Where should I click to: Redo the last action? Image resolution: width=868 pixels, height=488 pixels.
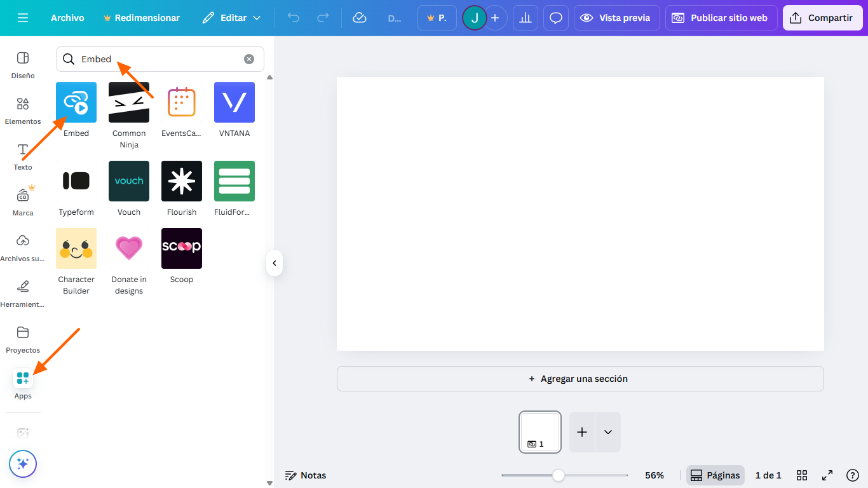tap(323, 18)
